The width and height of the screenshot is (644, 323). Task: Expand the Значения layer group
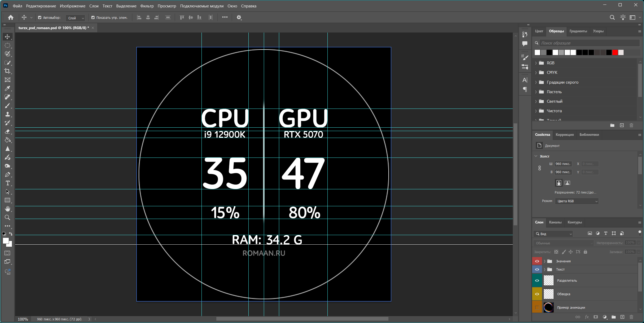click(545, 261)
